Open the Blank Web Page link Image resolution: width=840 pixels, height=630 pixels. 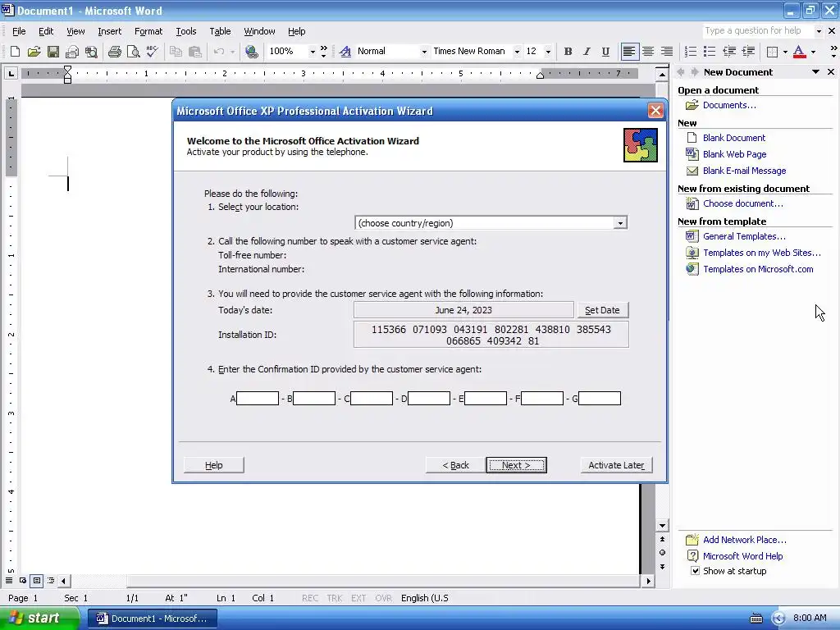(x=734, y=154)
